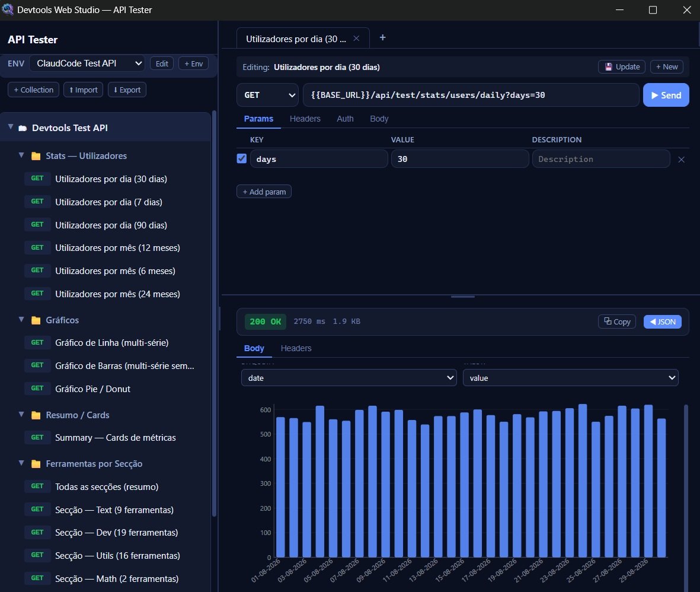Collapse the Gráficos folder
Image resolution: width=700 pixels, height=592 pixels.
(21, 320)
